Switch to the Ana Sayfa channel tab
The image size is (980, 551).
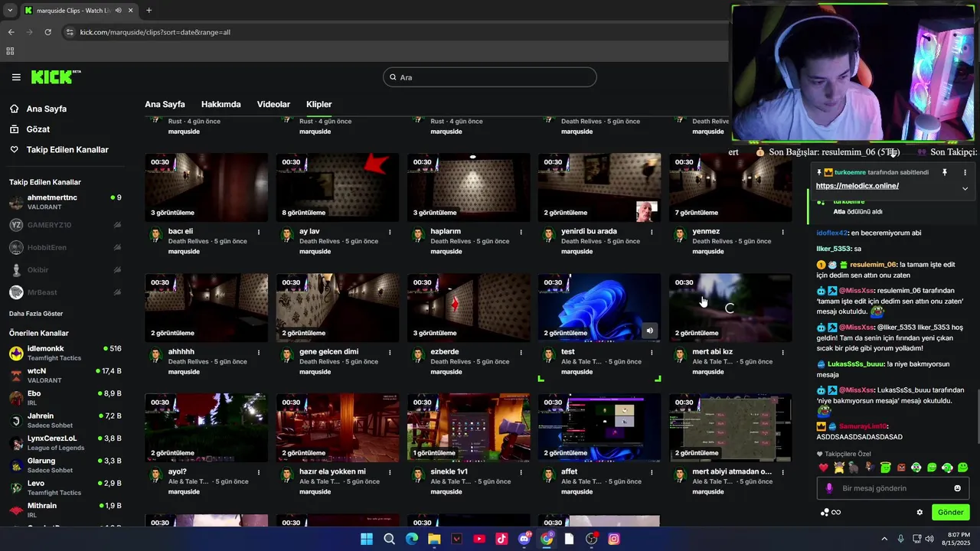165,104
